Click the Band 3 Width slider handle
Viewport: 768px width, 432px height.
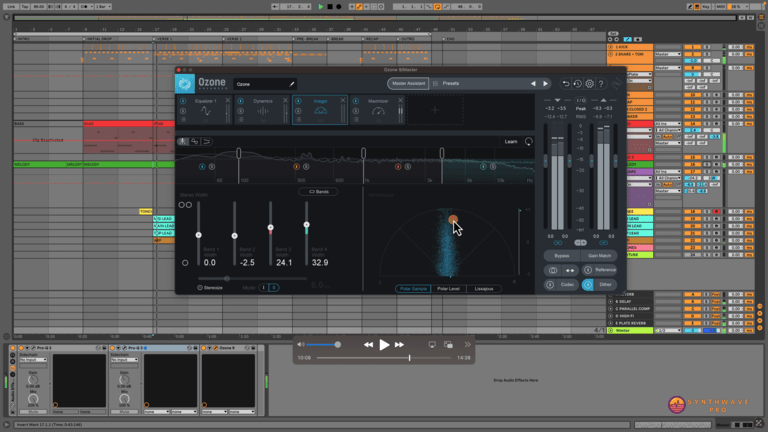coord(270,228)
